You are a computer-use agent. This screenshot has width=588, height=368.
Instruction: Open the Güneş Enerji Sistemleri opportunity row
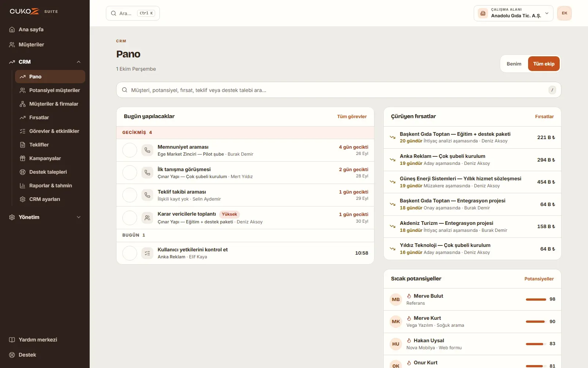tap(472, 182)
